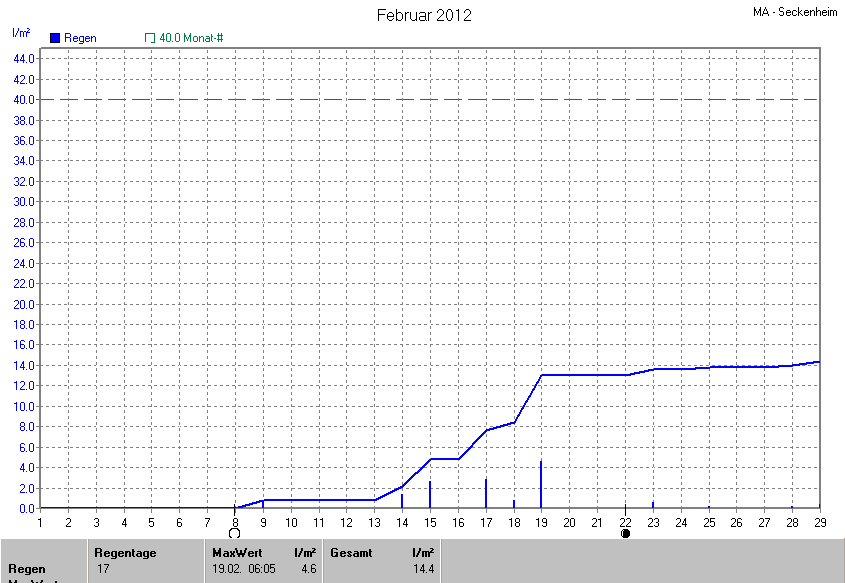845x583 pixels.
Task: Select the Regen row label in table
Action: [x=27, y=568]
